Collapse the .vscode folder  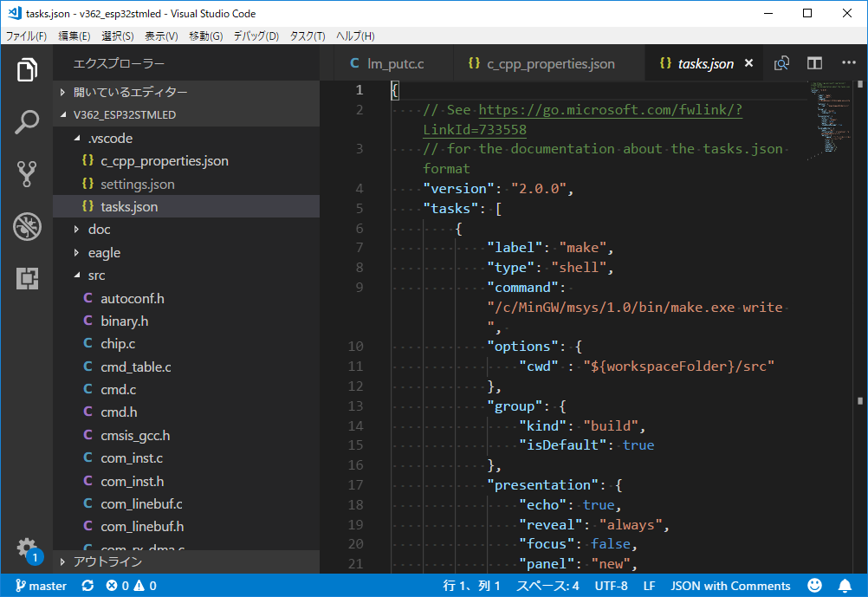click(x=109, y=138)
